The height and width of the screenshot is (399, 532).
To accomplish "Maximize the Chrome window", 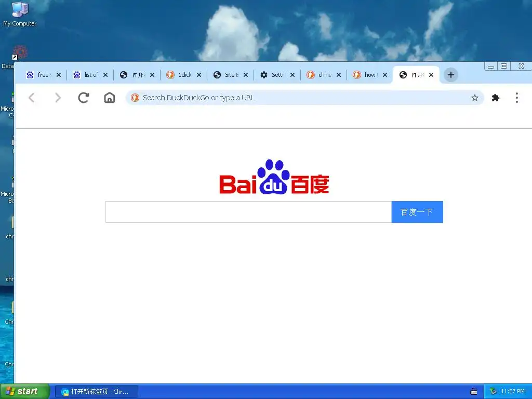I will pyautogui.click(x=504, y=66).
